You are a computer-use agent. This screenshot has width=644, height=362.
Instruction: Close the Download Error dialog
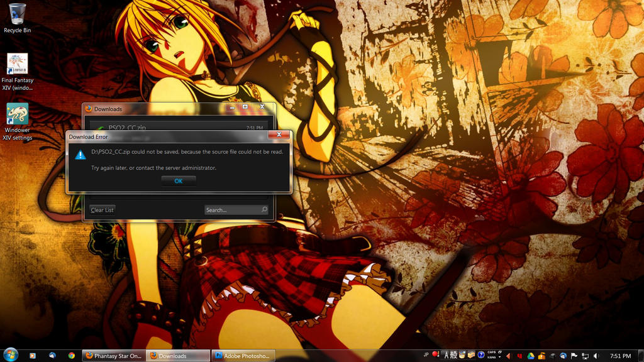(278, 135)
